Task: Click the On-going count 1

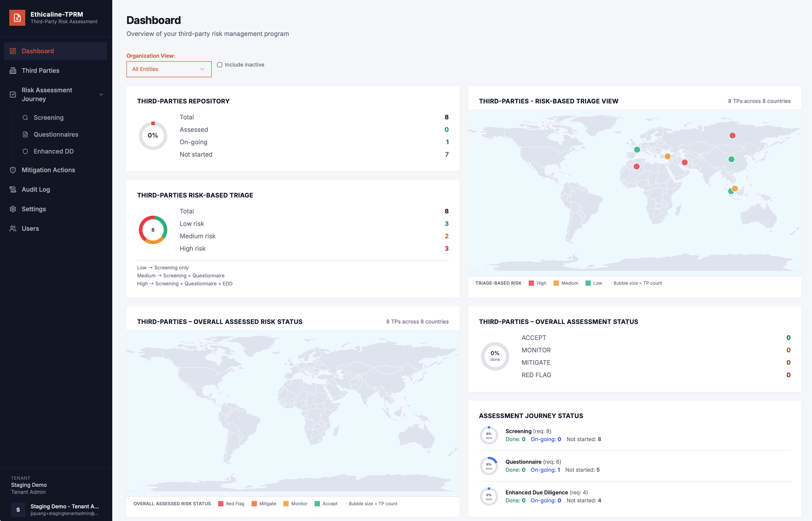Action: tap(447, 142)
